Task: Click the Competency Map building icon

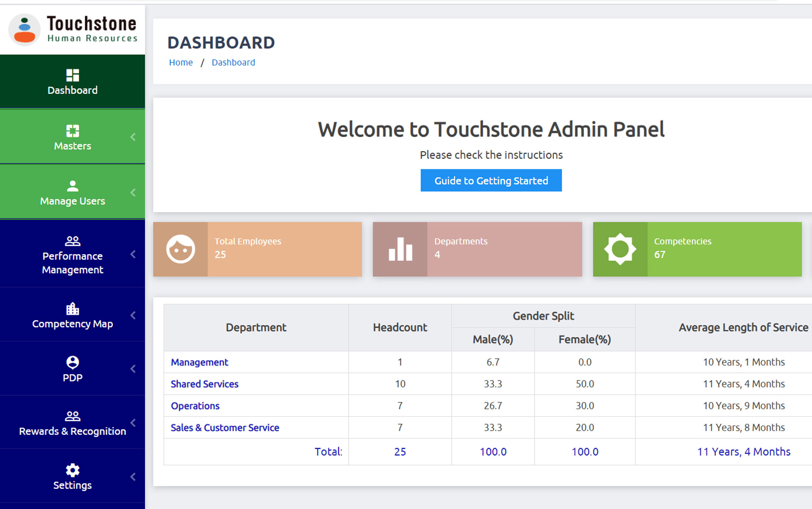Action: pyautogui.click(x=72, y=309)
